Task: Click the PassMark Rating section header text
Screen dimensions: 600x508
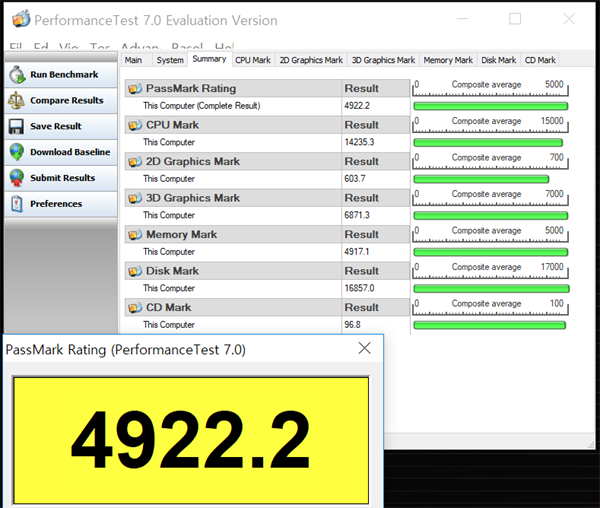Action: pyautogui.click(x=191, y=89)
